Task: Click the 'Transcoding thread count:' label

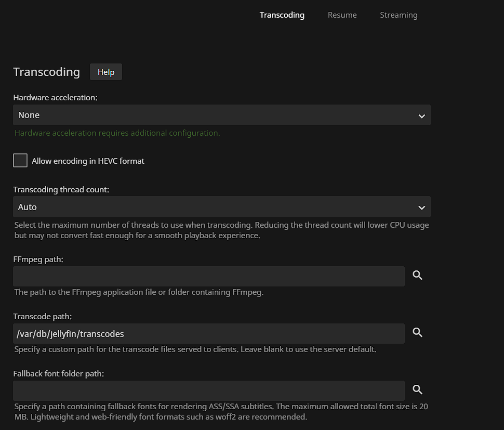Action: pyautogui.click(x=61, y=190)
